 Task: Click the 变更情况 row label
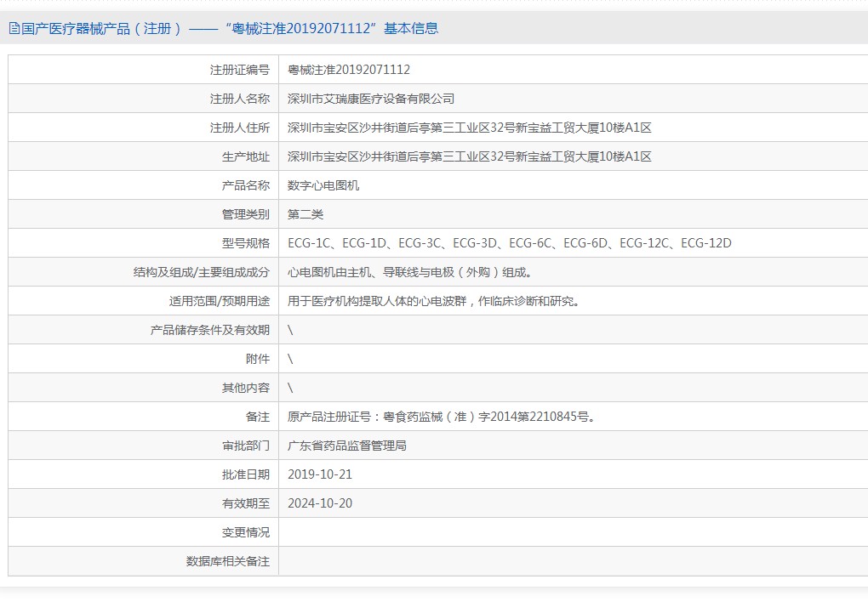point(246,532)
